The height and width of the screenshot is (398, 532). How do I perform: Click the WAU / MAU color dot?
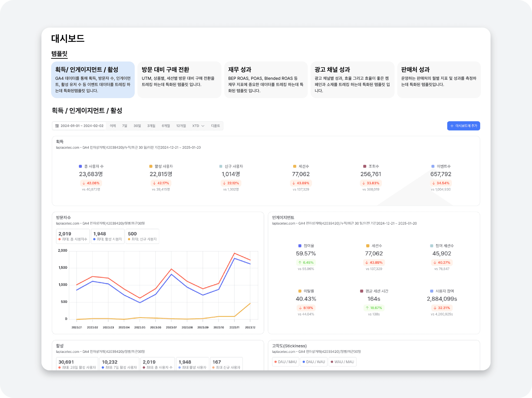click(x=332, y=362)
